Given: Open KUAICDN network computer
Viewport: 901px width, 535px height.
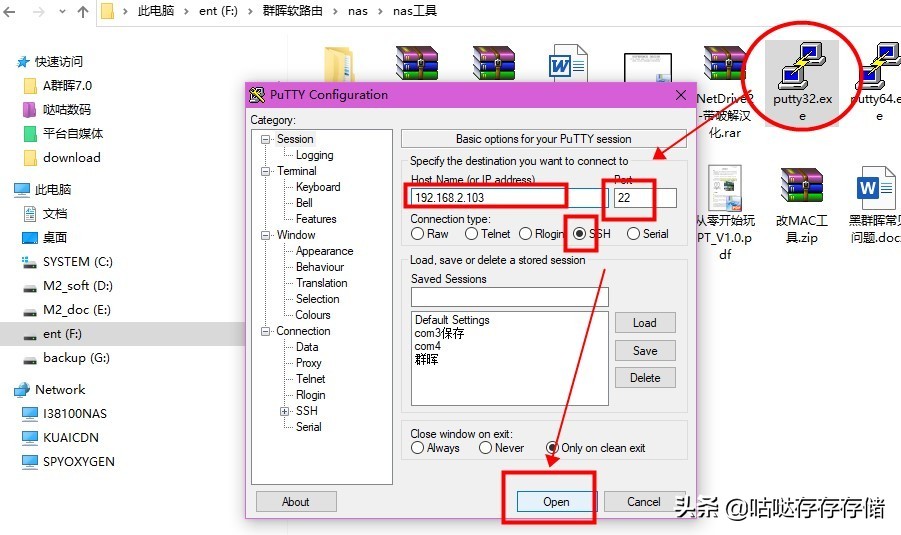Looking at the screenshot, I should coord(71,437).
